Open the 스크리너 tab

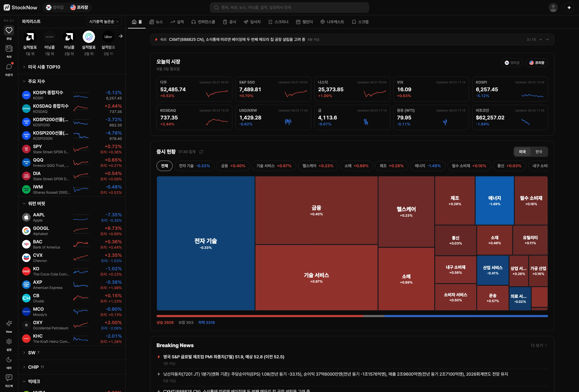(278, 22)
